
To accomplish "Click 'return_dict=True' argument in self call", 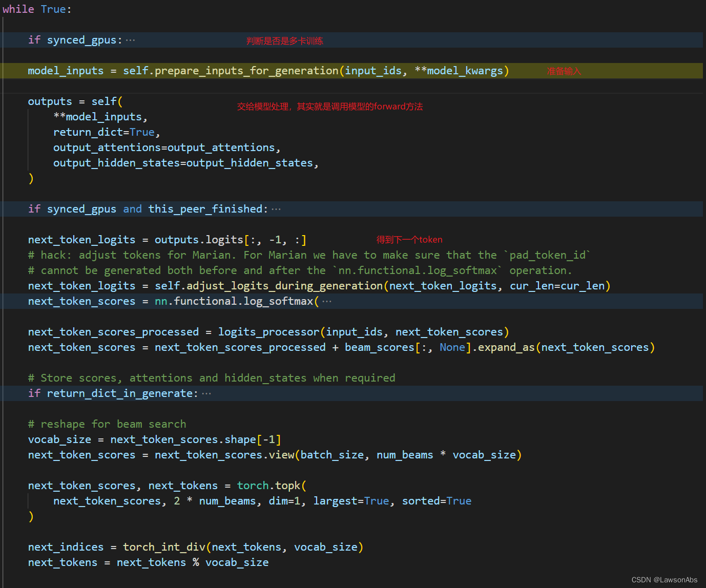I will [x=107, y=132].
